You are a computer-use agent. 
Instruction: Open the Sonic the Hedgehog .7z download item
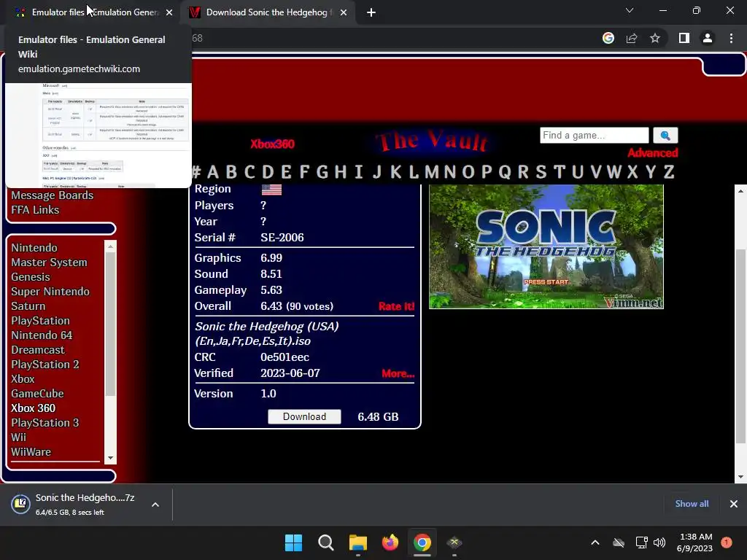(x=76, y=505)
